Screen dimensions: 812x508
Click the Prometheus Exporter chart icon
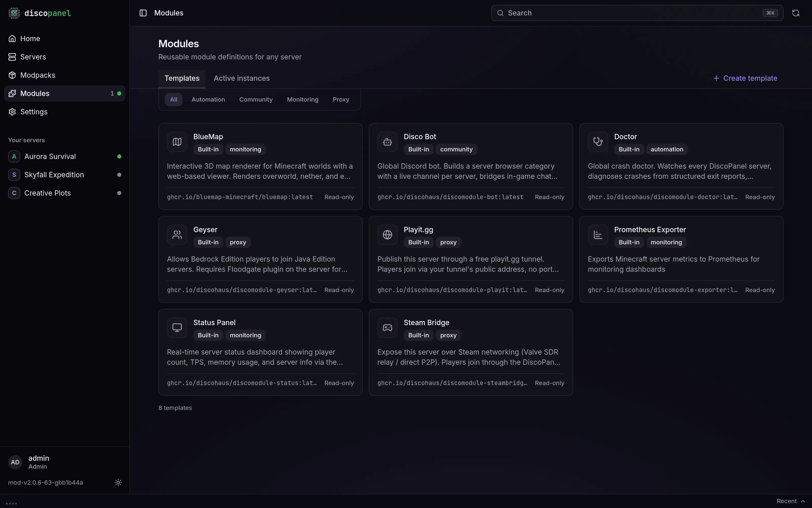point(598,234)
